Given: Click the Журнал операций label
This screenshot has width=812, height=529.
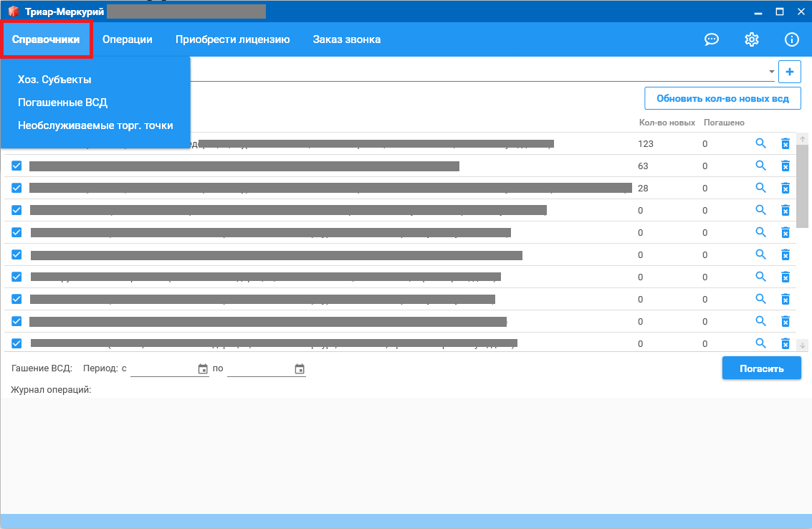Looking at the screenshot, I should pyautogui.click(x=51, y=390).
